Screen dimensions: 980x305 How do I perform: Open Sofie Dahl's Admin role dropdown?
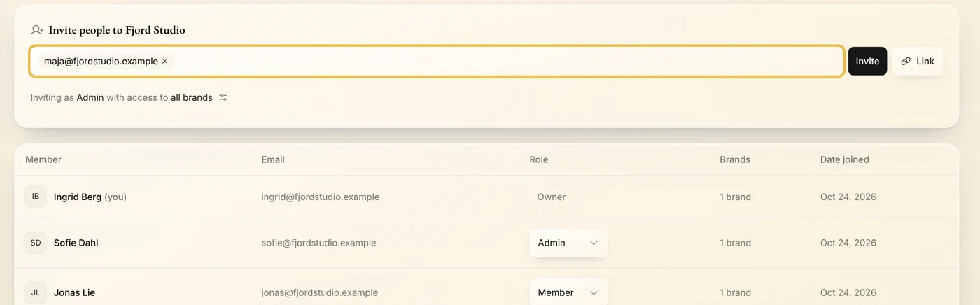568,243
